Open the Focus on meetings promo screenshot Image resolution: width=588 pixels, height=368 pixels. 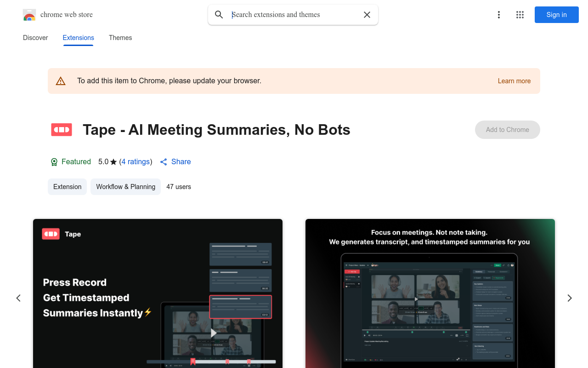tap(430, 293)
